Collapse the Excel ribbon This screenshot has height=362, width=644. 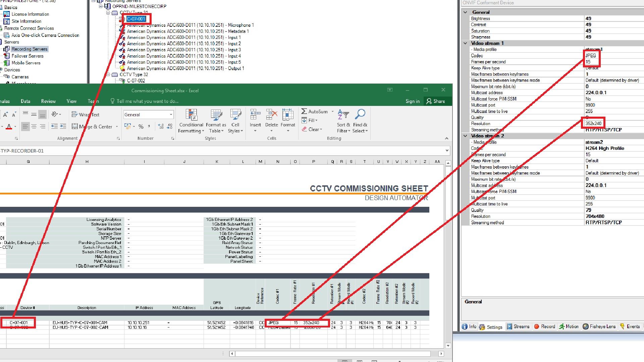446,138
